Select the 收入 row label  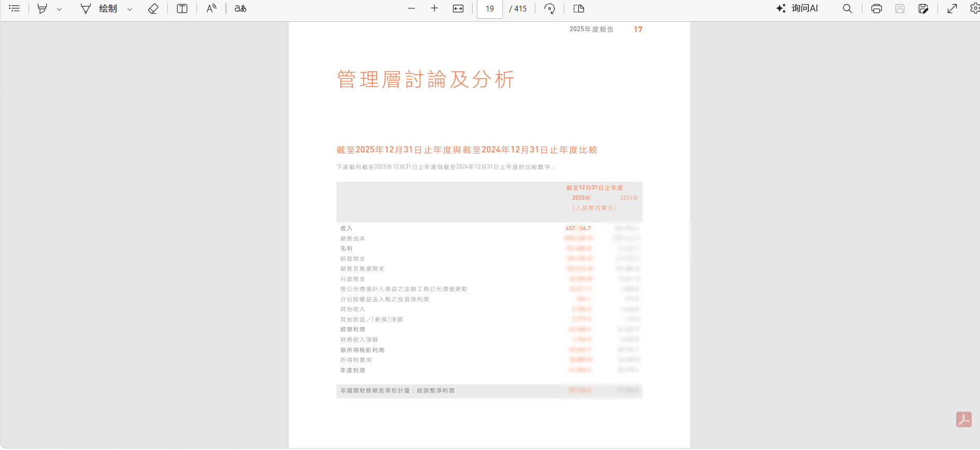point(346,228)
